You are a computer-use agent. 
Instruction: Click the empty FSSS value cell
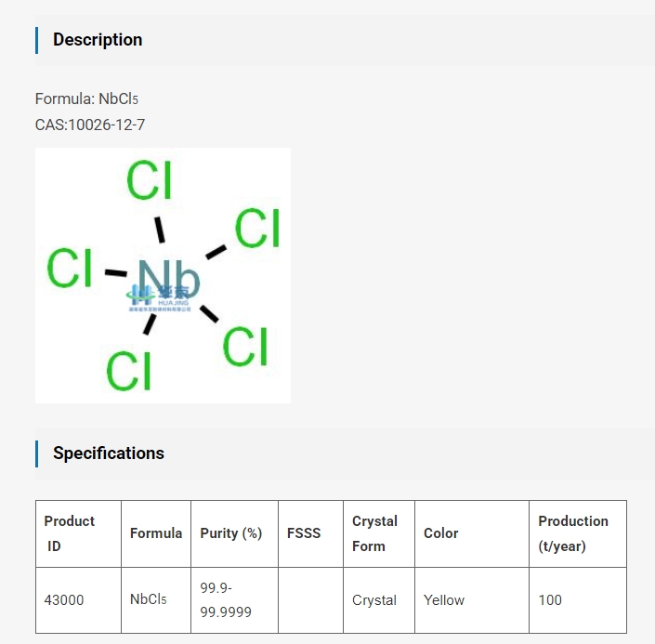310,600
